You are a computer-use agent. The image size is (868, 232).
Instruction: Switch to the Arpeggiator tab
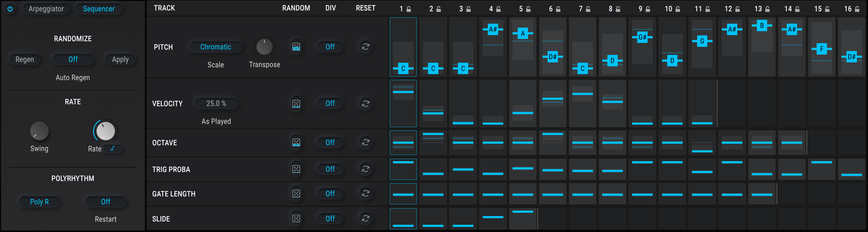point(46,9)
